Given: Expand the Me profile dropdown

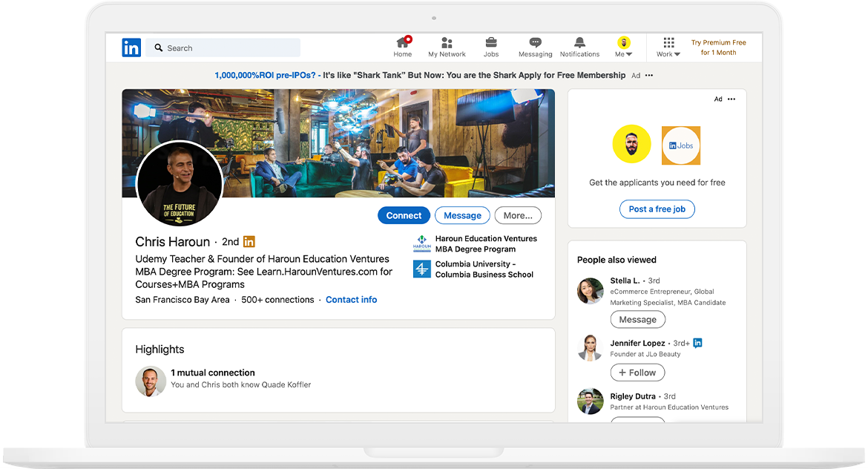Looking at the screenshot, I should [x=624, y=47].
